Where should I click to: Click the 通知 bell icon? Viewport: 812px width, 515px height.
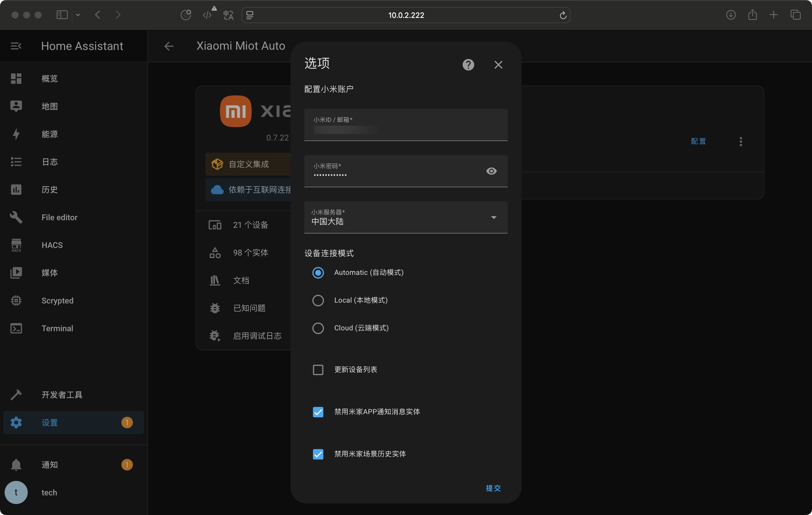tap(16, 465)
